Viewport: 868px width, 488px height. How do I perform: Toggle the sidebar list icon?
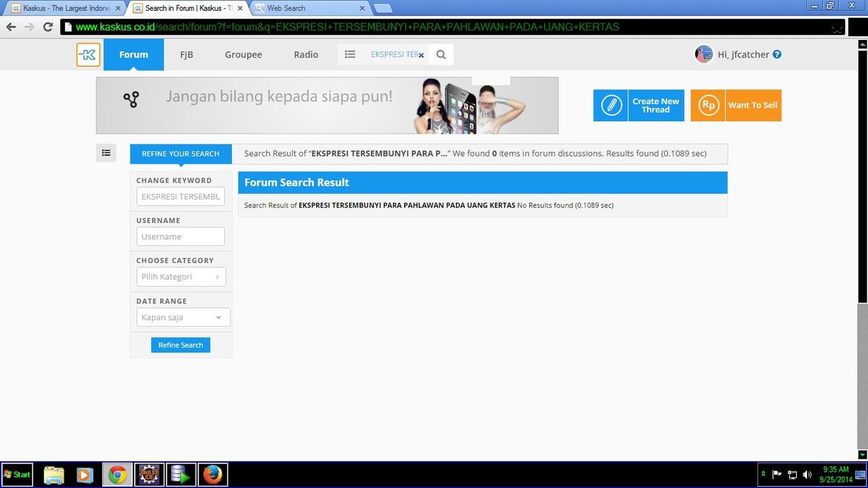pos(106,153)
